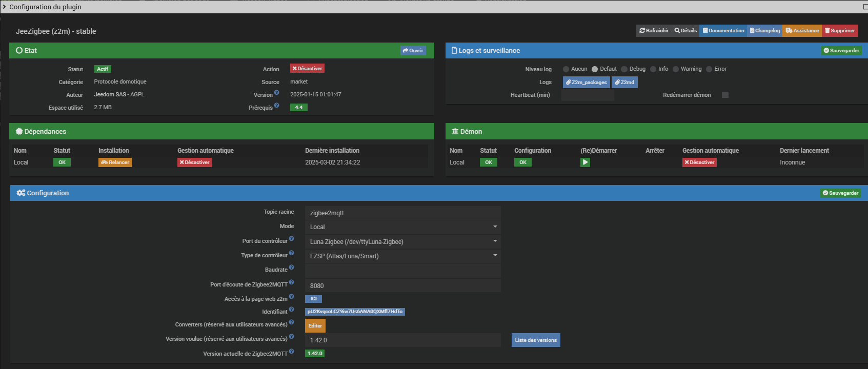Click the Logs et surveillance file icon
Viewport: 868px width, 369px height.
[454, 51]
